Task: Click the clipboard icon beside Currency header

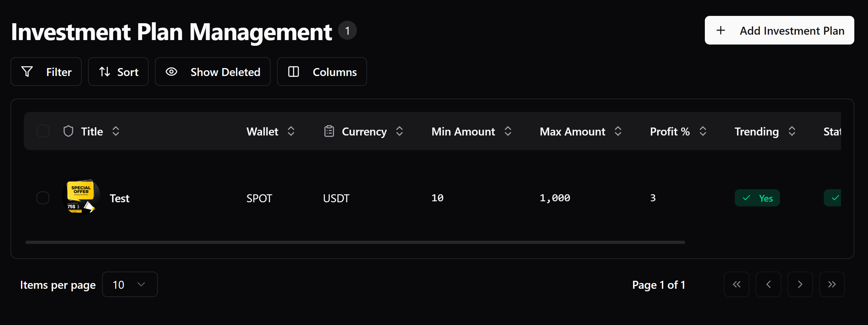Action: pos(329,131)
